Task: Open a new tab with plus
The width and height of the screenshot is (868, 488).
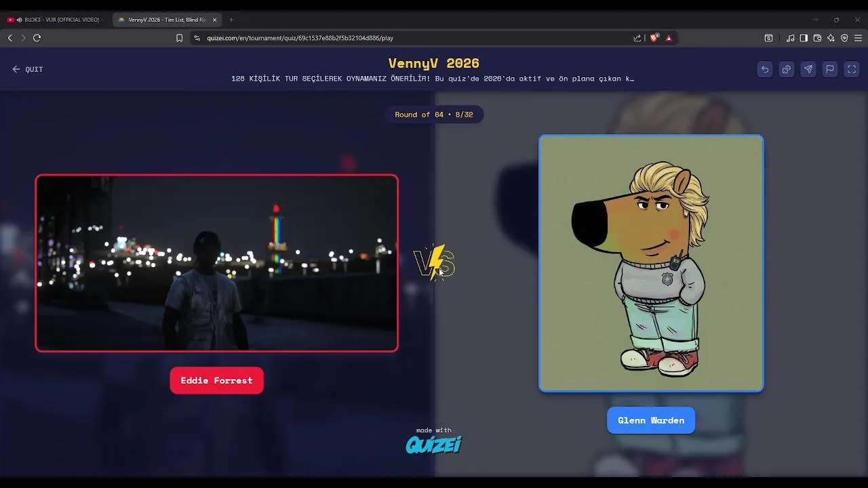Action: [231, 20]
